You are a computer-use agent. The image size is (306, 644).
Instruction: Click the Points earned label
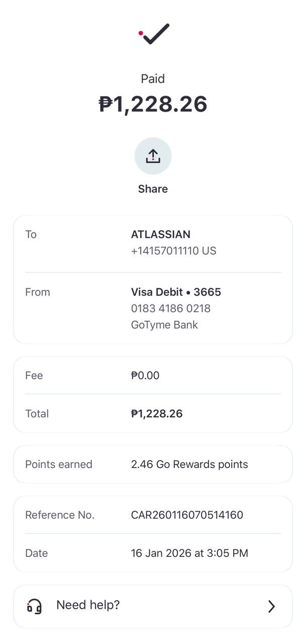click(59, 464)
